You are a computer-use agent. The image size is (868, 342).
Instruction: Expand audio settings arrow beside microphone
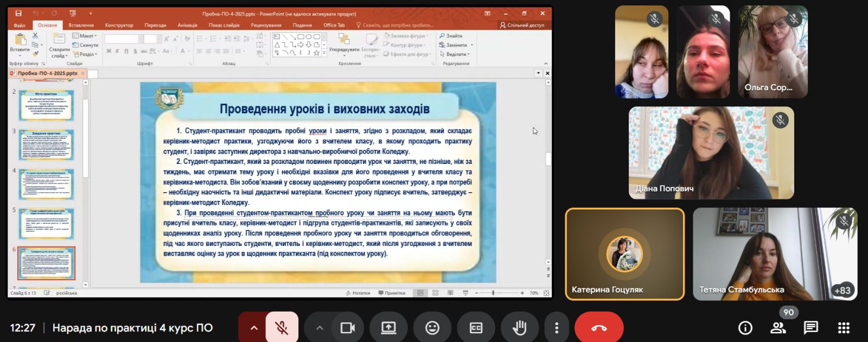[253, 328]
